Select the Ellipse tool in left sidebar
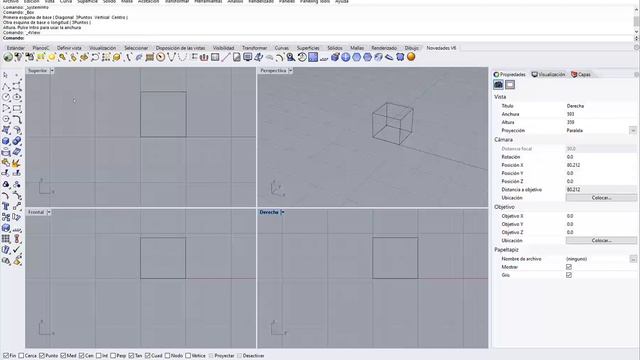This screenshot has height=360, width=640. 17,97
